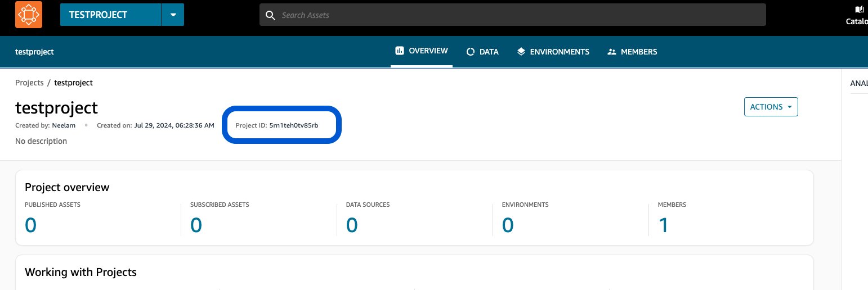Click the SUBSCRIBED ASSETS count 0
This screenshot has width=868, height=290.
tap(196, 225)
